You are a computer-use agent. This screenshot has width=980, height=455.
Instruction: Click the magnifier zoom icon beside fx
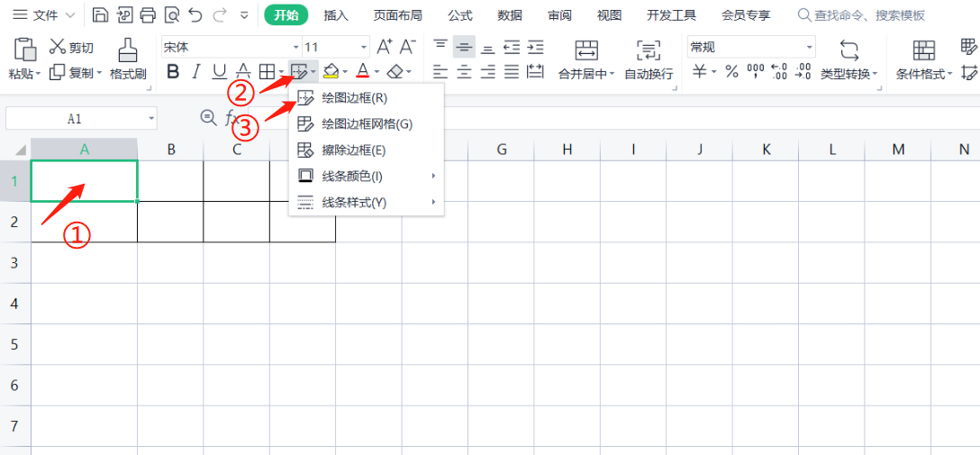coord(207,117)
